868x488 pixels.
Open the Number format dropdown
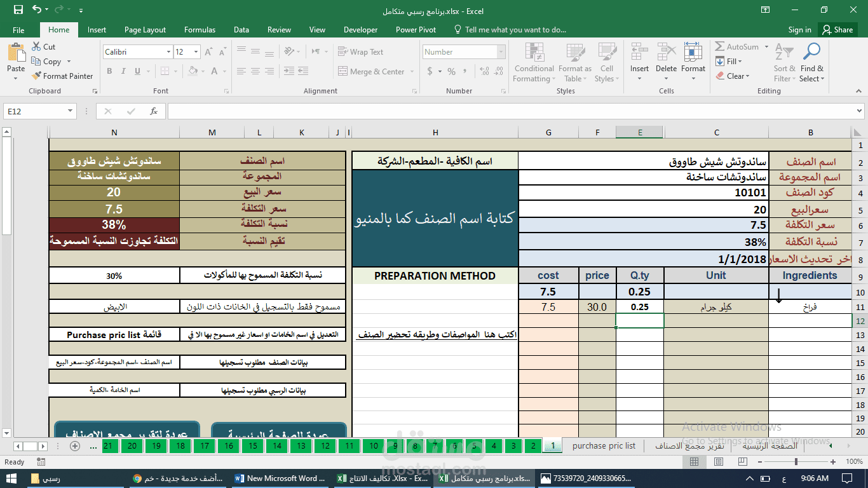point(501,52)
